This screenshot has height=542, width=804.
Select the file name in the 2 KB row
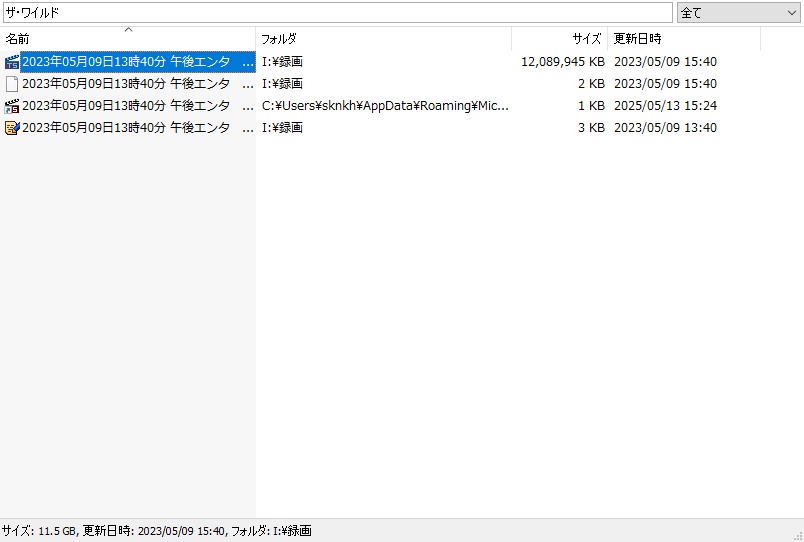(x=138, y=84)
